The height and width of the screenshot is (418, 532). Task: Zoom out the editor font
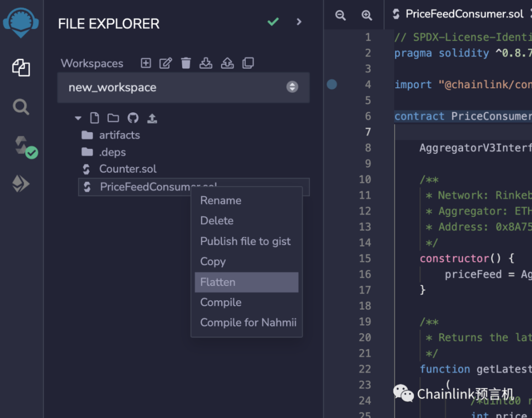point(340,15)
